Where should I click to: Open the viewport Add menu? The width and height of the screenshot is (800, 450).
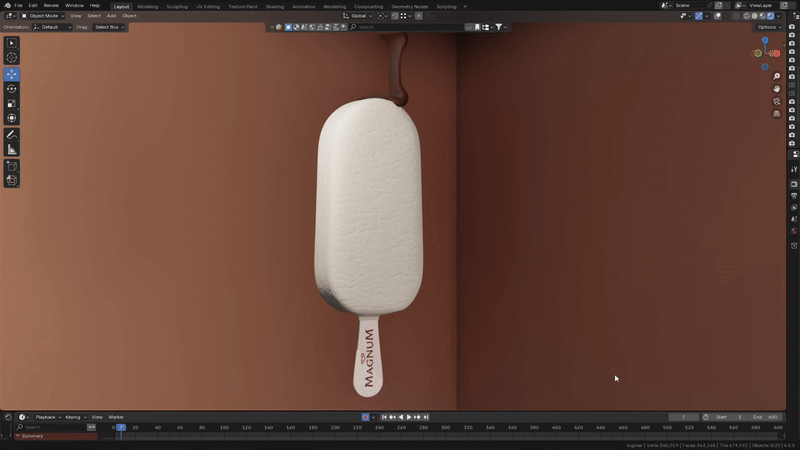(111, 16)
